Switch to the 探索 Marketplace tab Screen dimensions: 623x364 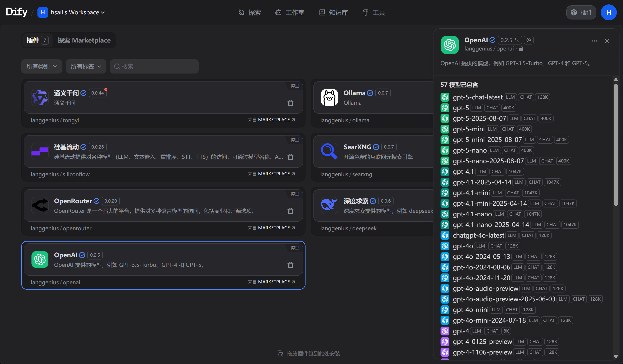pyautogui.click(x=84, y=40)
